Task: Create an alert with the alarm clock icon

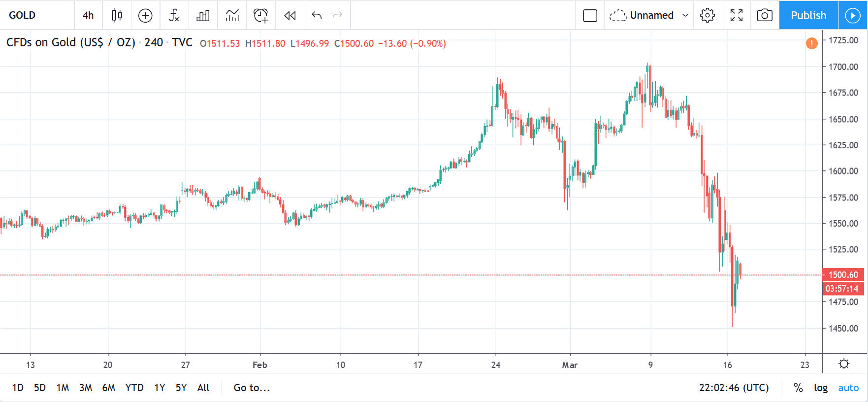Action: coord(261,15)
